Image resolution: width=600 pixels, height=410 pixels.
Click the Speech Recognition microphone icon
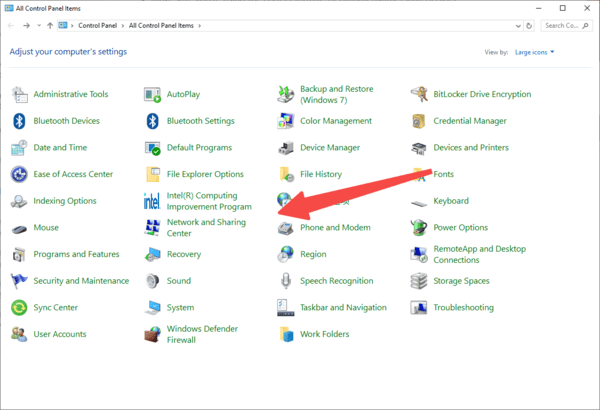(x=285, y=281)
